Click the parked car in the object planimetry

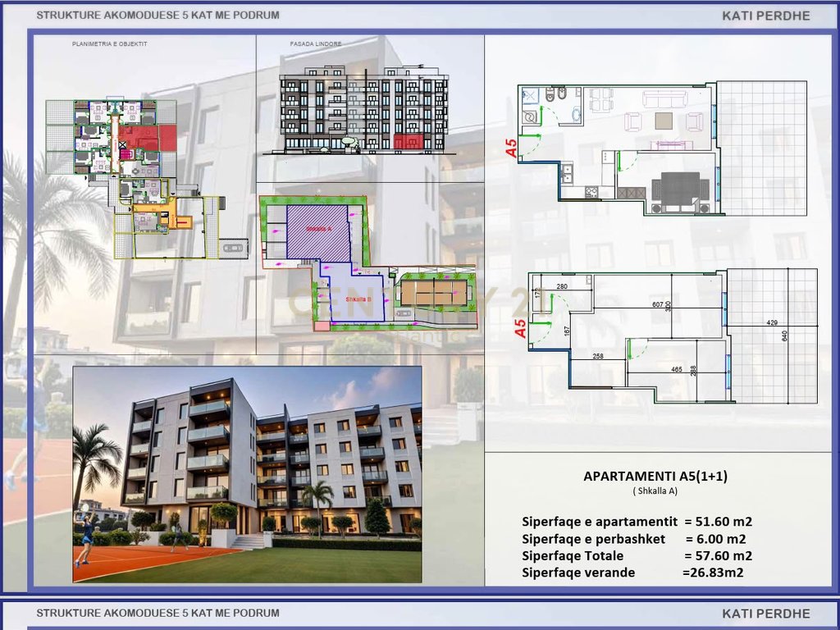(x=233, y=248)
